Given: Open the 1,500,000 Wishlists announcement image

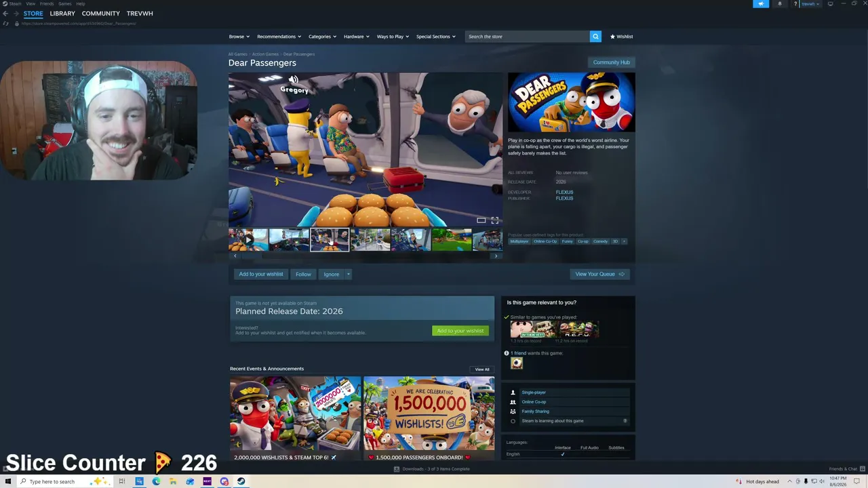Looking at the screenshot, I should tap(429, 413).
